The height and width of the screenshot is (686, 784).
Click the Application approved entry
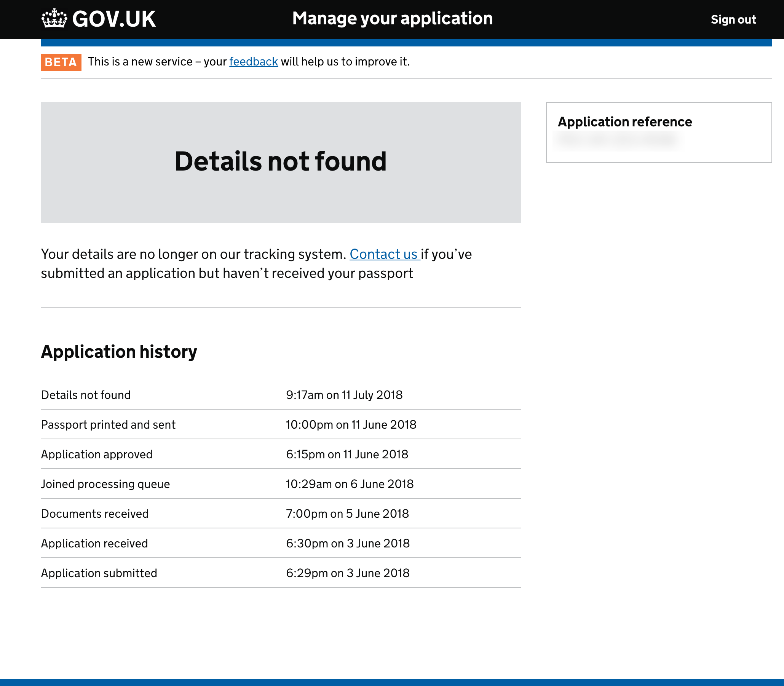coord(96,455)
